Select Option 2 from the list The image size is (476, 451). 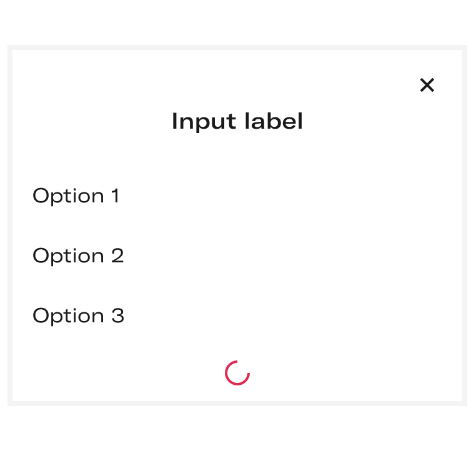pyautogui.click(x=237, y=255)
